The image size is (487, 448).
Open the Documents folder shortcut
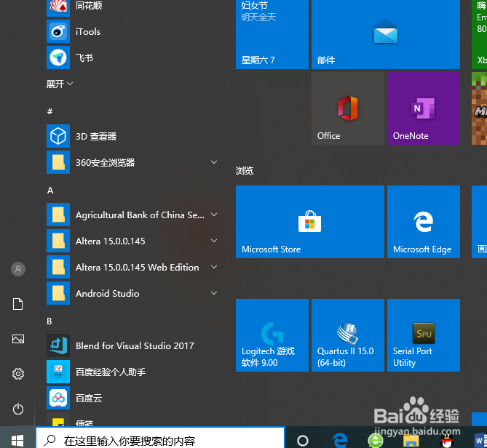(18, 304)
